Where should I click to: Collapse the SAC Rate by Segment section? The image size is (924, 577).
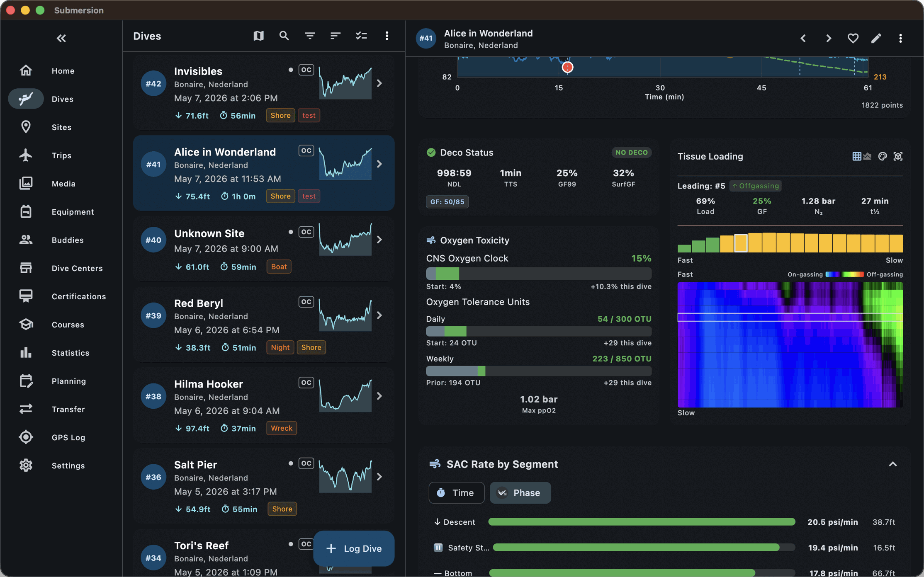point(892,464)
